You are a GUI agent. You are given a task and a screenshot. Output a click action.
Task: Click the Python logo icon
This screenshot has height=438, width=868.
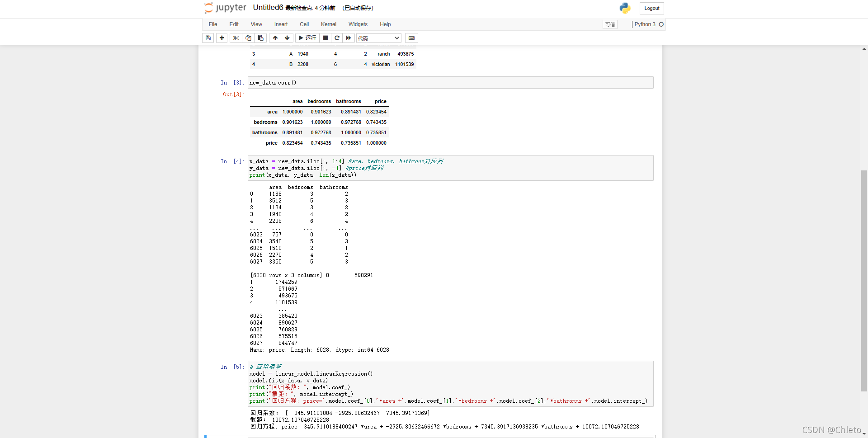tap(625, 8)
